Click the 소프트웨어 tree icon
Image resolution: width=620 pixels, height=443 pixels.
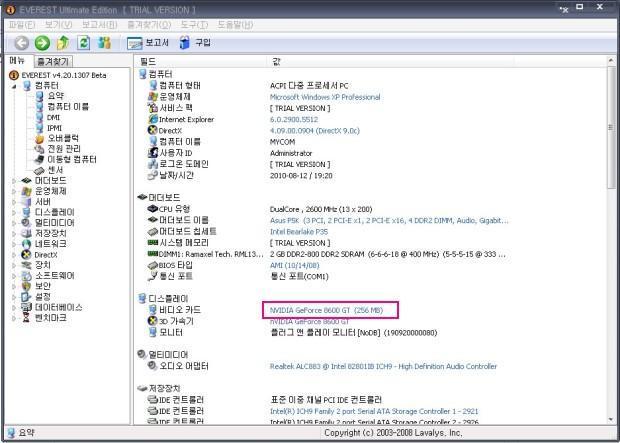[x=26, y=276]
